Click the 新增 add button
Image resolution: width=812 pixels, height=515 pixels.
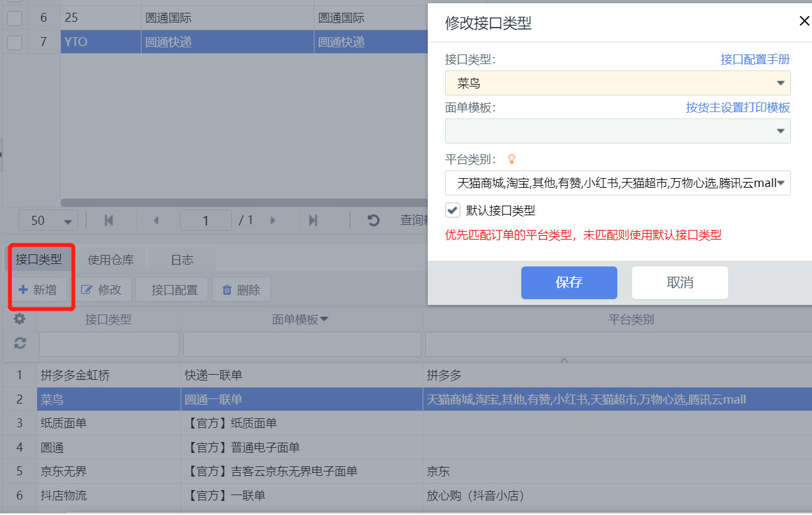(x=38, y=290)
